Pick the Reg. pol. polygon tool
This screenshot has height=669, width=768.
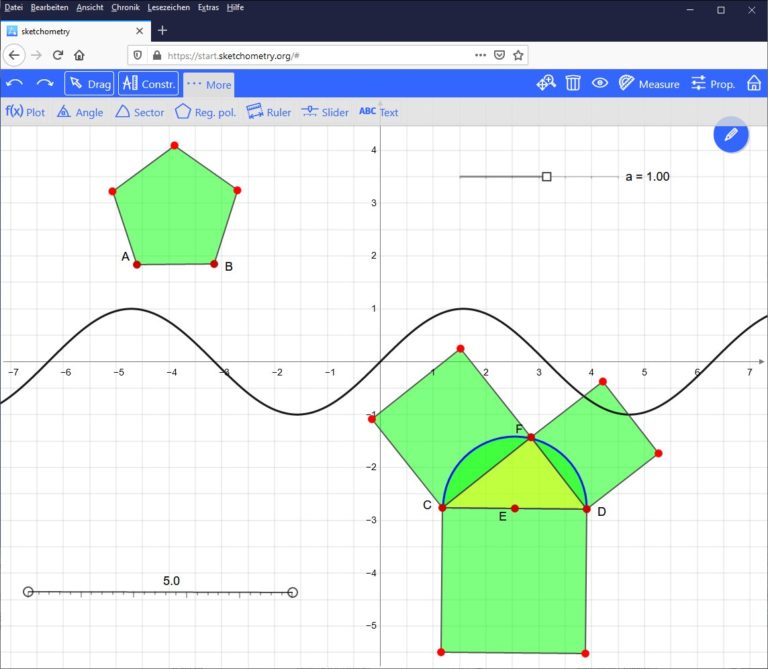point(205,112)
